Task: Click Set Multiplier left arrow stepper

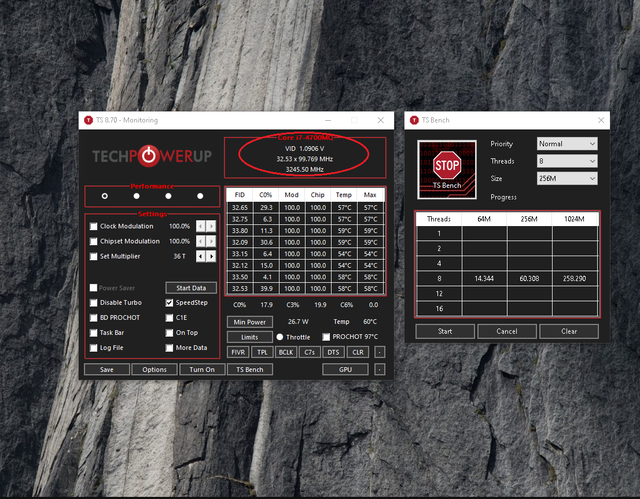Action: [200, 256]
